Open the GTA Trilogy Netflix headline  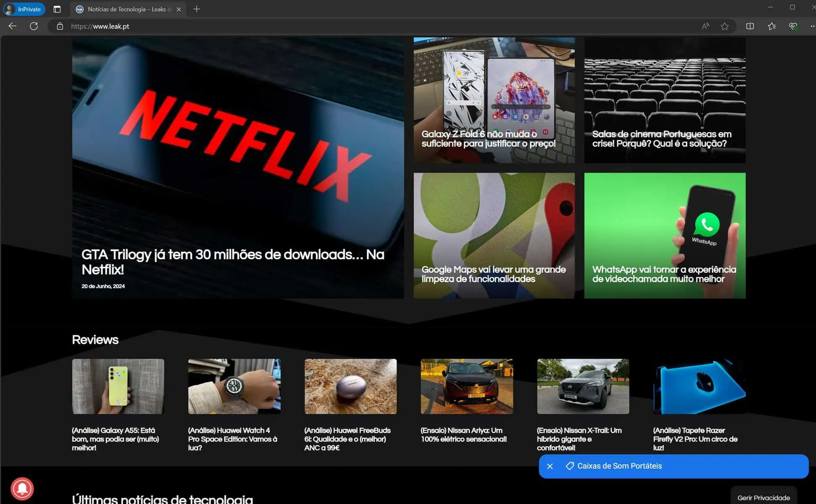(233, 262)
